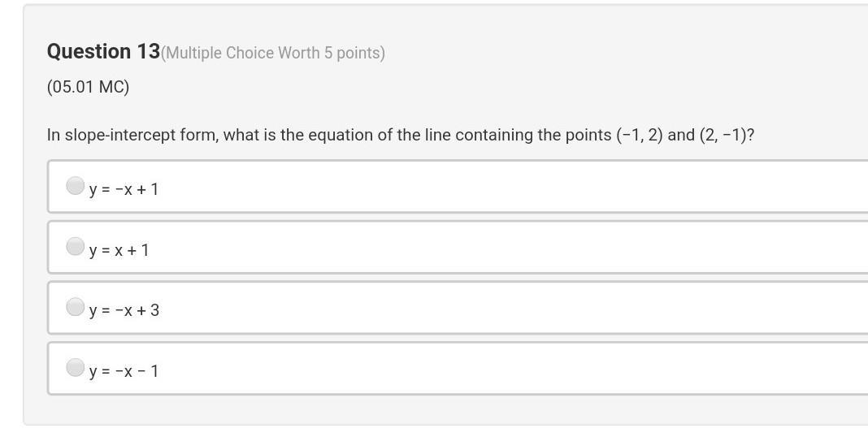Viewport: 868px width, 428px height.
Task: Click blank space in the second answer box
Action: [488, 248]
